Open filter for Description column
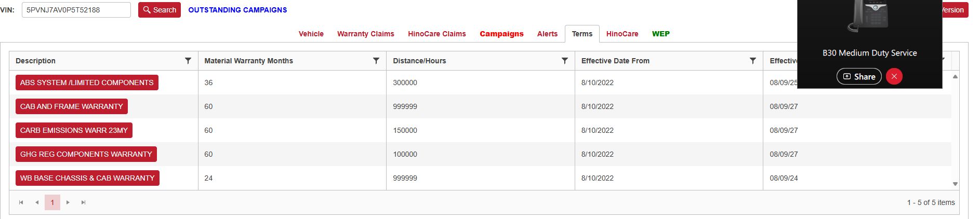This screenshot has width=980, height=219. click(188, 61)
